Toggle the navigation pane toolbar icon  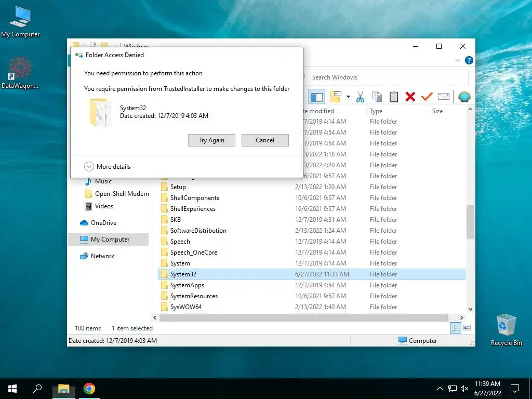[316, 97]
